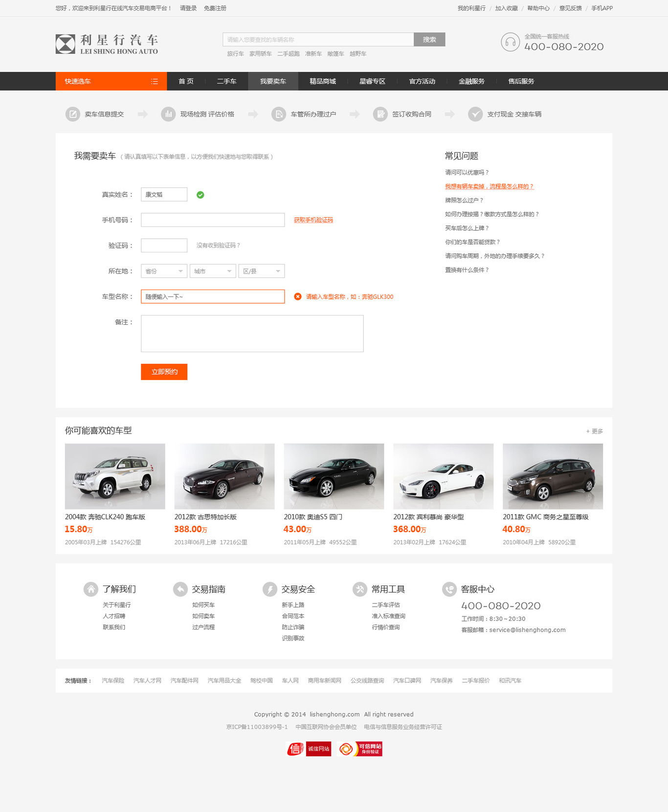Focus the 验证码 verification code field
Screen dimensions: 668x812
pos(164,246)
